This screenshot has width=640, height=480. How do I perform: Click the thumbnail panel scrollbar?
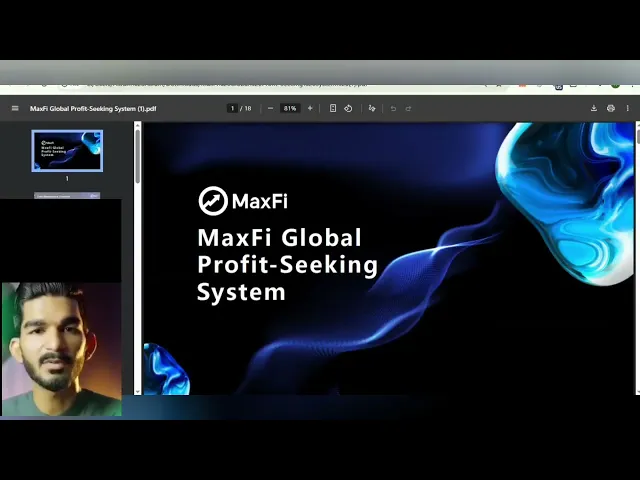point(138,157)
